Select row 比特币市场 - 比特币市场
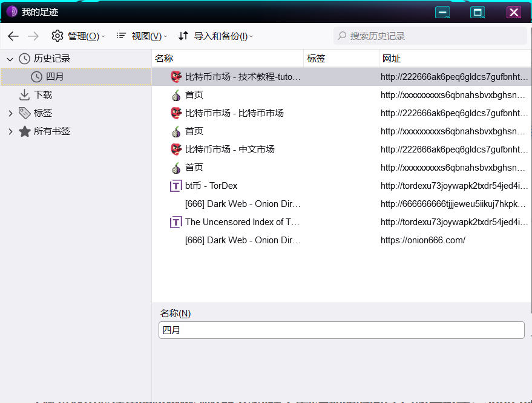Image resolution: width=532 pixels, height=403 pixels. coord(341,113)
